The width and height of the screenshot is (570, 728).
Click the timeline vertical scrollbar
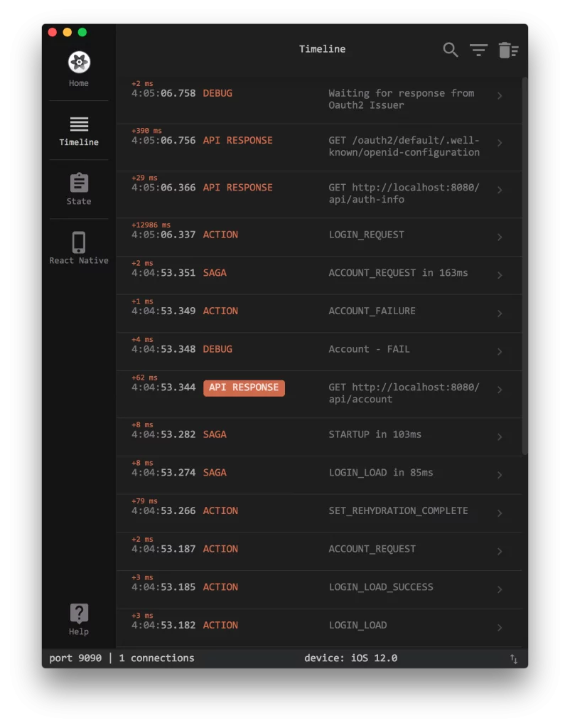tap(525, 266)
